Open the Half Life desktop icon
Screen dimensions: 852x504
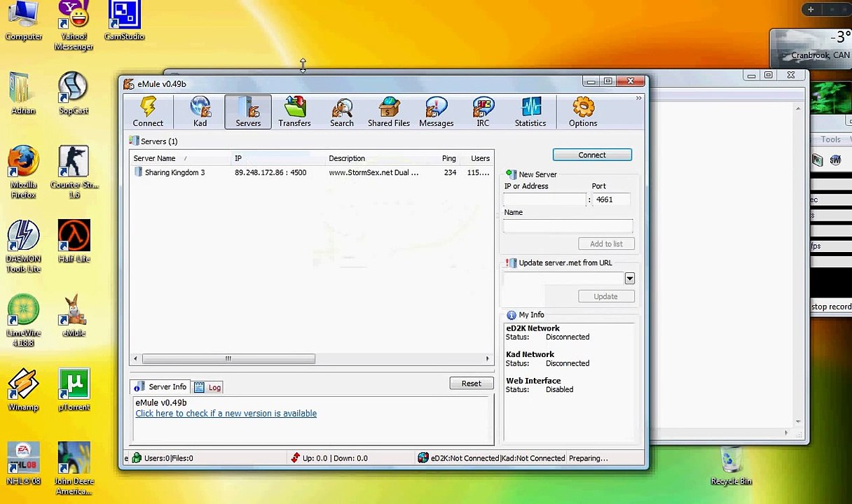(74, 241)
